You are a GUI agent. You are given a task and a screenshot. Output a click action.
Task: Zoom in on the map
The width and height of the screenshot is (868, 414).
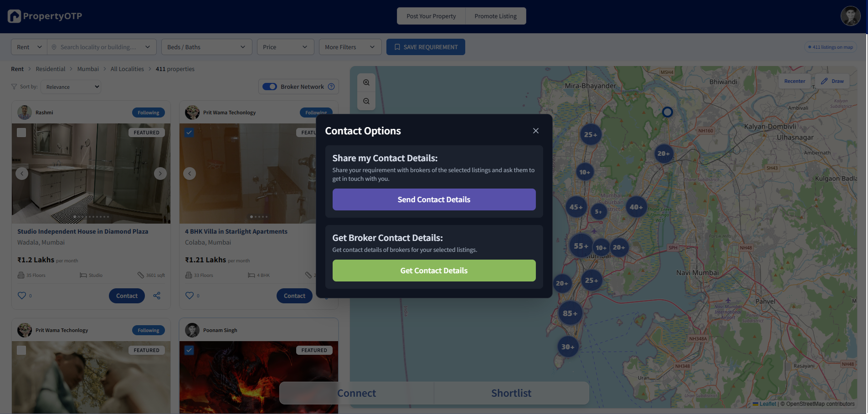pos(366,82)
